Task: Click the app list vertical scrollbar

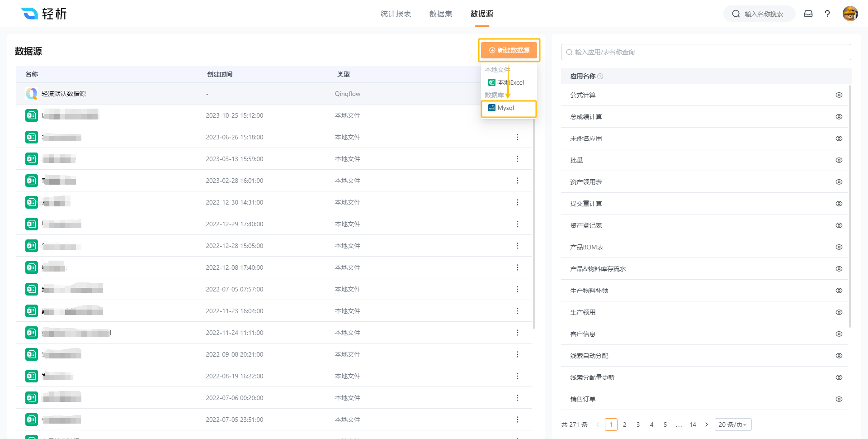Action: click(850, 206)
